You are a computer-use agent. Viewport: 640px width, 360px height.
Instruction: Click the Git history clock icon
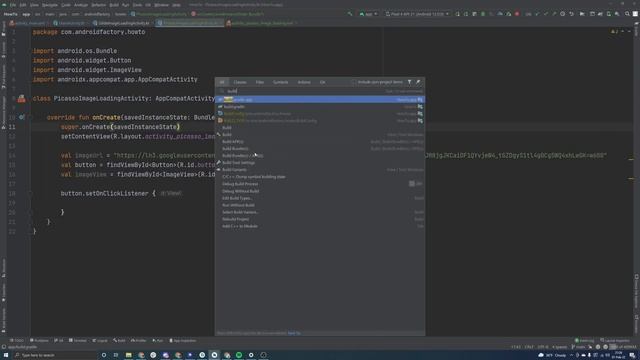562,14
